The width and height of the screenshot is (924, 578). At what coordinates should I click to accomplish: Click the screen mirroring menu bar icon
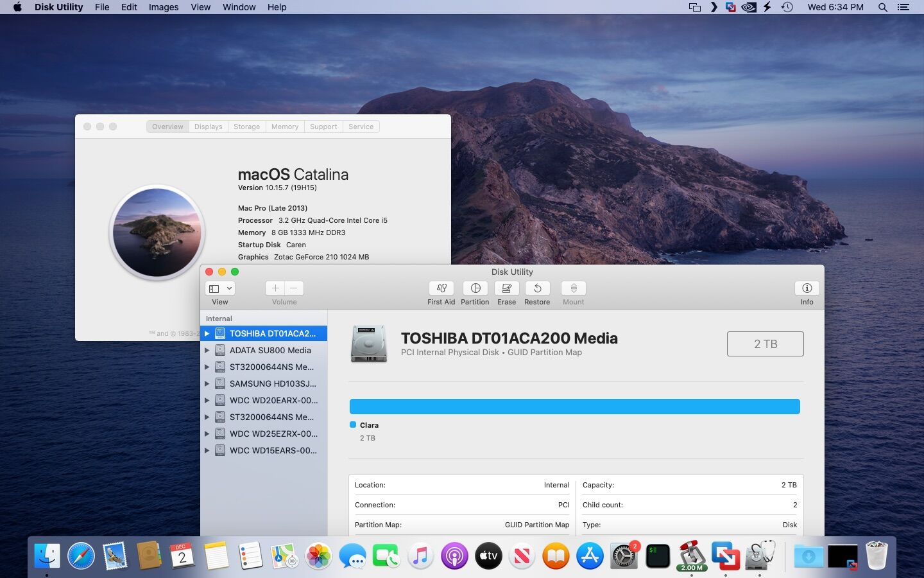pos(695,7)
